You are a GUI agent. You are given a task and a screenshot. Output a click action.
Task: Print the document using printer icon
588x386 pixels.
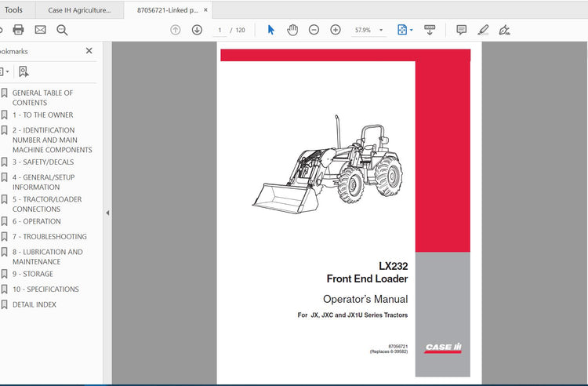point(18,30)
